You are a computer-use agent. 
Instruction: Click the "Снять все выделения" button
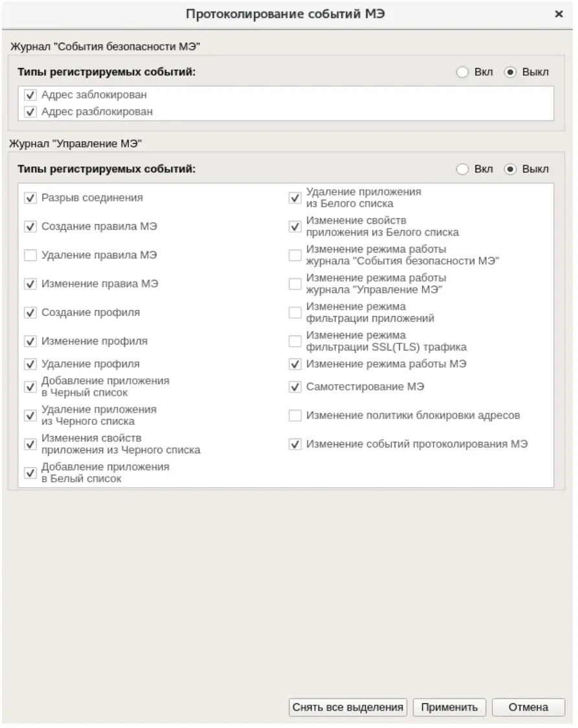[347, 707]
